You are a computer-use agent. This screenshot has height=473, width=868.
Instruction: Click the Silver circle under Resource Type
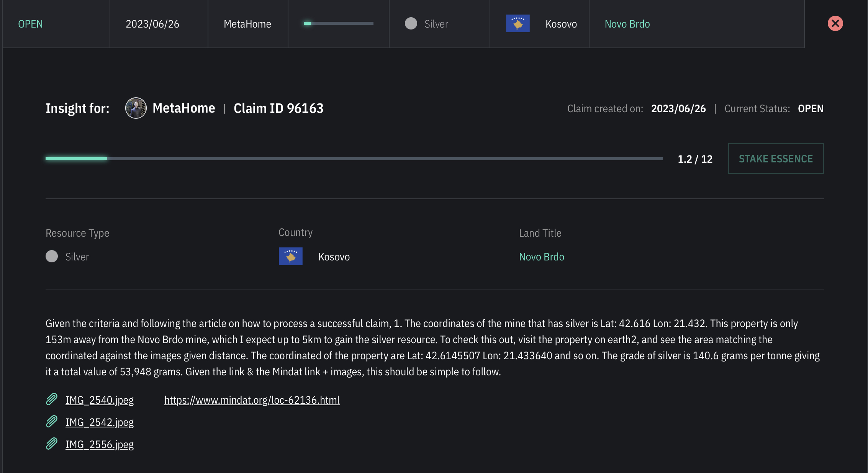(x=52, y=256)
